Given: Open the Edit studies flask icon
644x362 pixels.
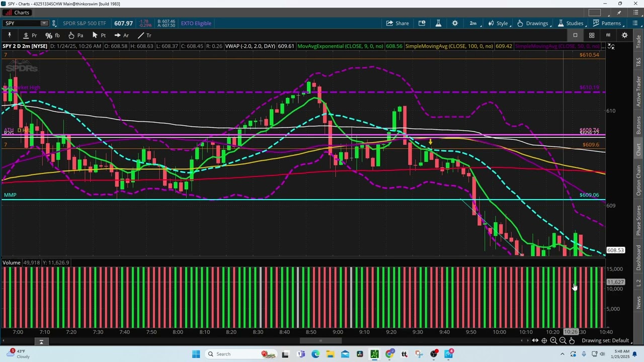Looking at the screenshot, I should [438, 23].
